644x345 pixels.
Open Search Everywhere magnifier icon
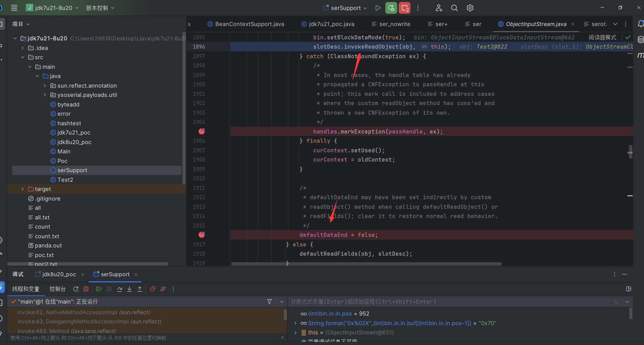[454, 8]
